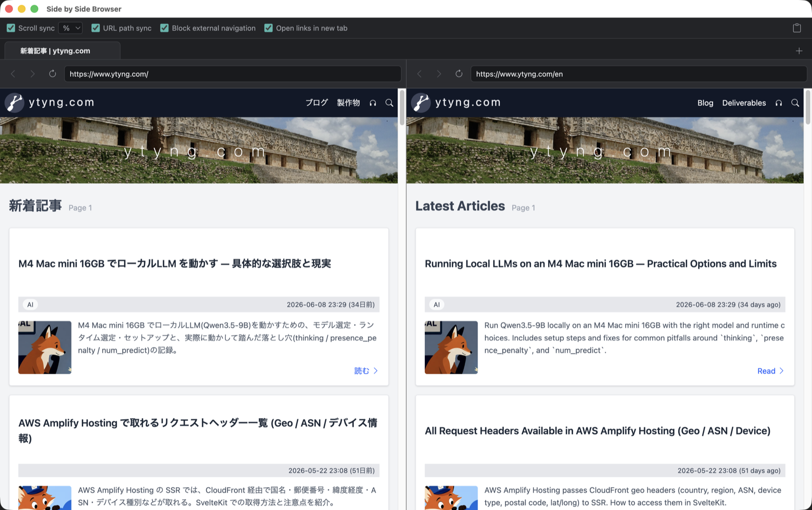Click fox thumbnail of left M4 article
Viewport: 812px width, 510px height.
point(45,347)
